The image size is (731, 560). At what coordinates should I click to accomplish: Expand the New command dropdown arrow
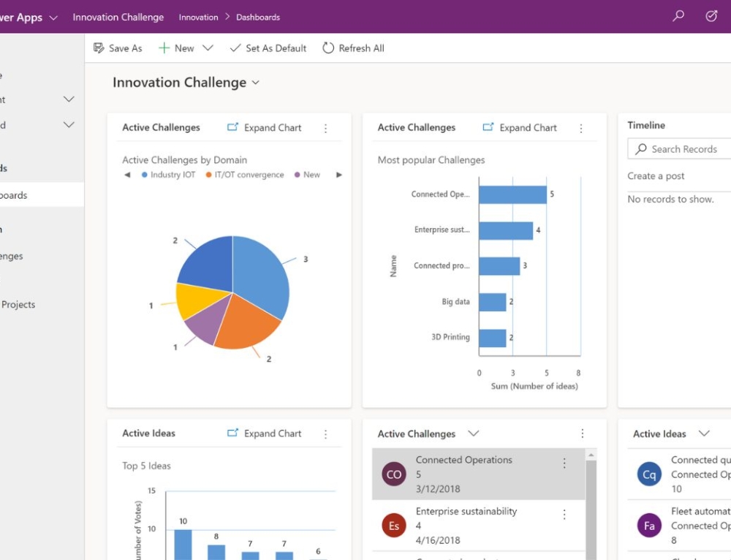[x=208, y=48]
